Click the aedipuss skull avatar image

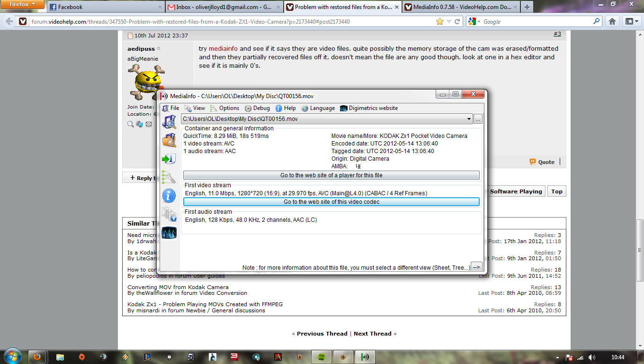click(x=146, y=82)
